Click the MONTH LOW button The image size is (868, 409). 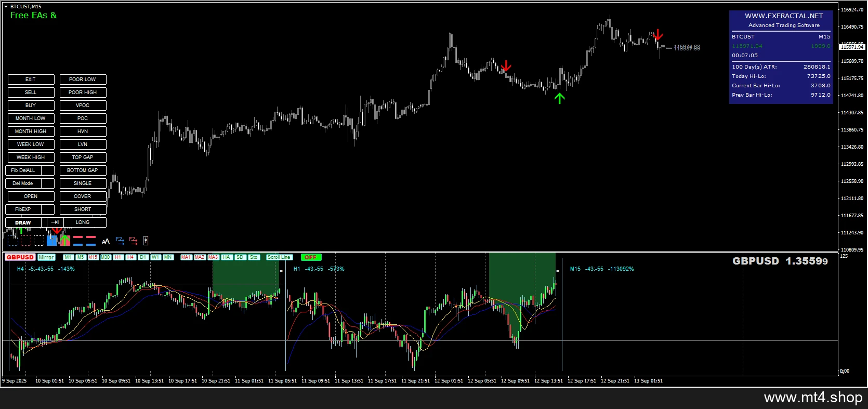click(x=31, y=118)
